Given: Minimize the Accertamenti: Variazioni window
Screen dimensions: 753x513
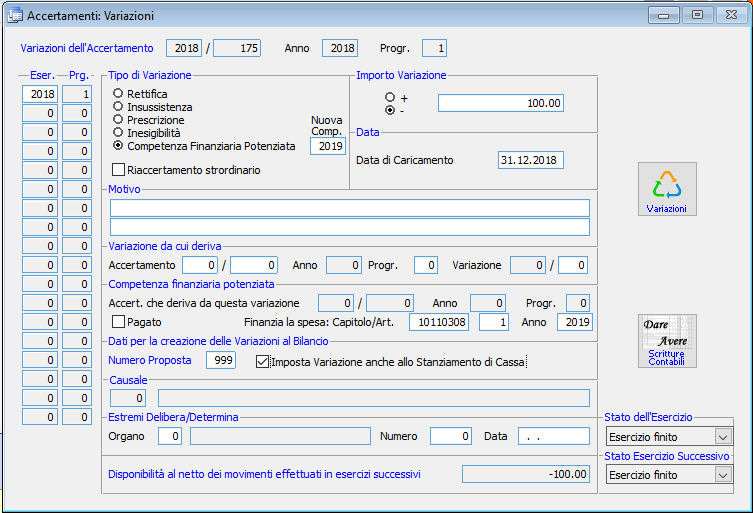Looking at the screenshot, I should coord(664,15).
